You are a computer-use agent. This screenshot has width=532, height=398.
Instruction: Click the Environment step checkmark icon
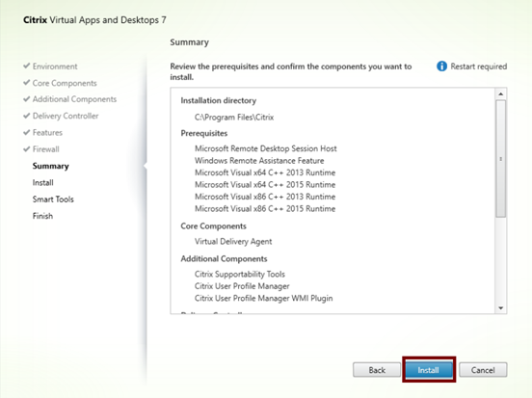(26, 66)
